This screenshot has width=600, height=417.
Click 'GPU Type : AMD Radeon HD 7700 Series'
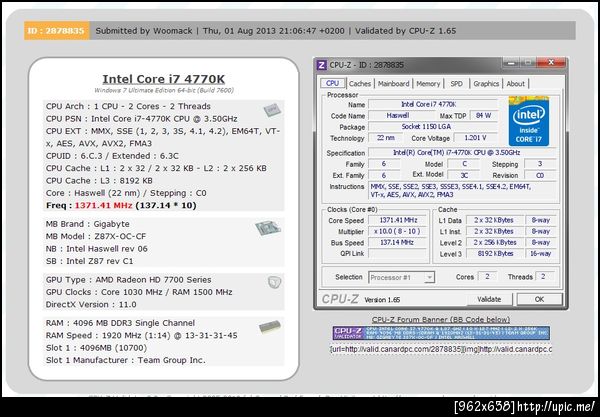(x=129, y=280)
